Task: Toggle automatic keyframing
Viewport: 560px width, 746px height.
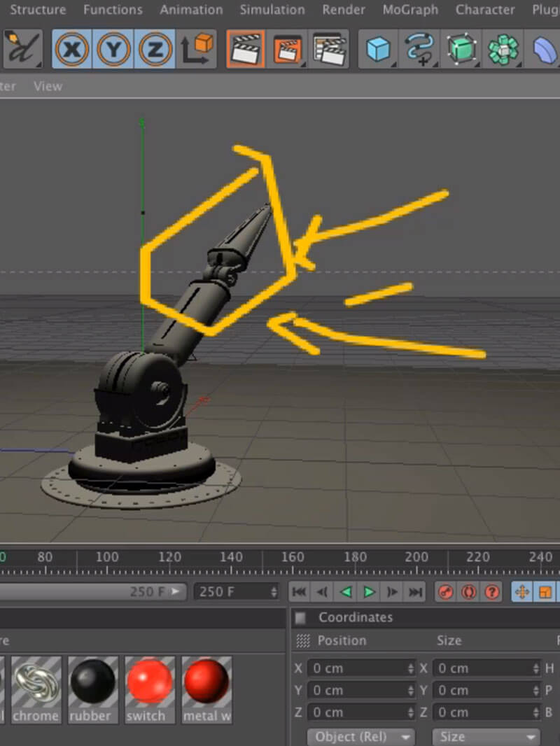Action: pos(468,592)
